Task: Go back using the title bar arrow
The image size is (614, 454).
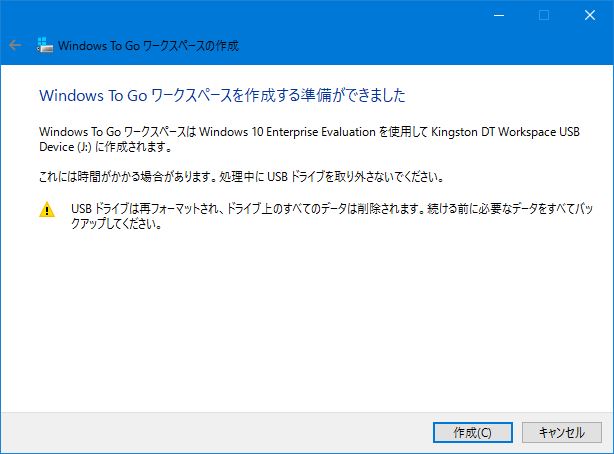Action: [15, 45]
